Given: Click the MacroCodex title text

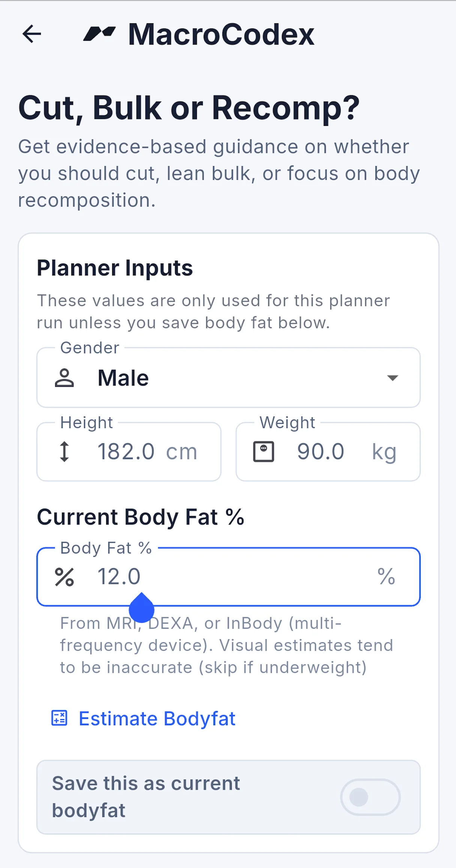Looking at the screenshot, I should [221, 34].
